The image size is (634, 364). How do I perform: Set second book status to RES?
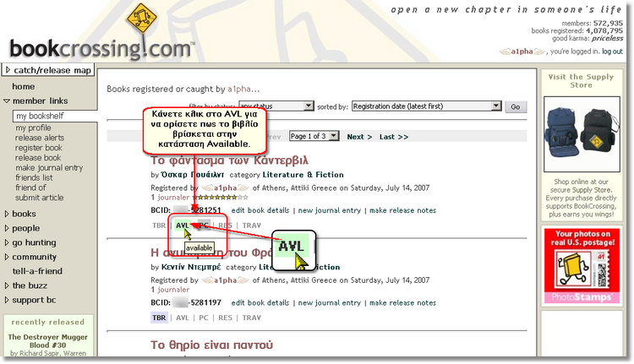tap(225, 318)
